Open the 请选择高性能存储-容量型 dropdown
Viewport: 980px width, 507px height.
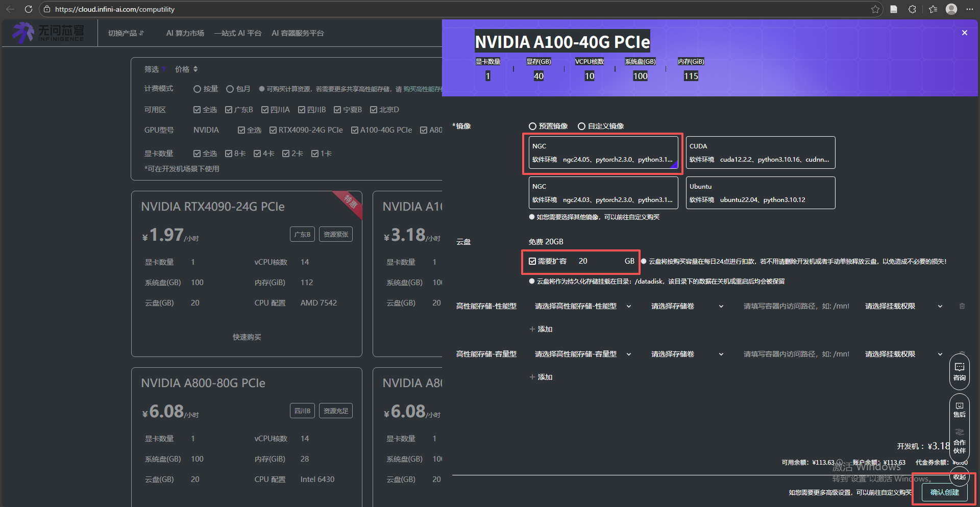coord(583,354)
